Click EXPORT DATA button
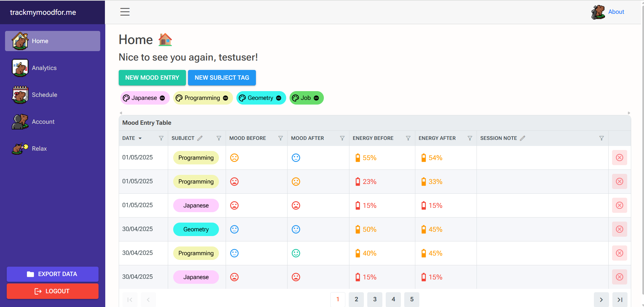 52,274
